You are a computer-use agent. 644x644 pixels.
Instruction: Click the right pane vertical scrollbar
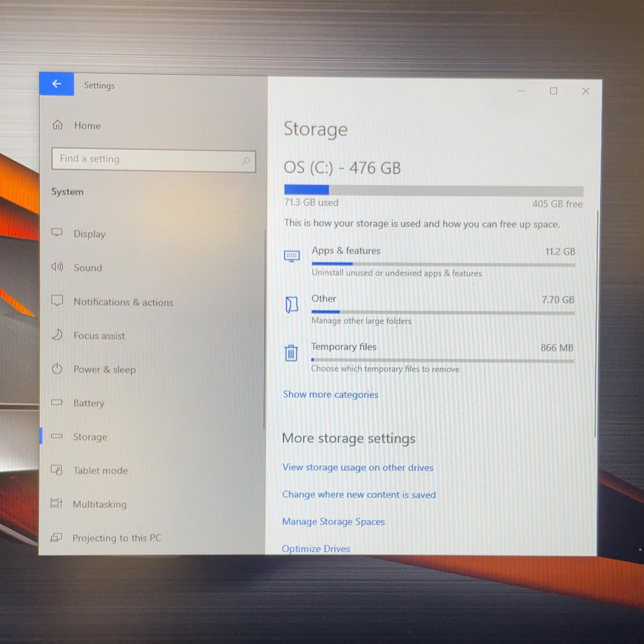(x=596, y=324)
